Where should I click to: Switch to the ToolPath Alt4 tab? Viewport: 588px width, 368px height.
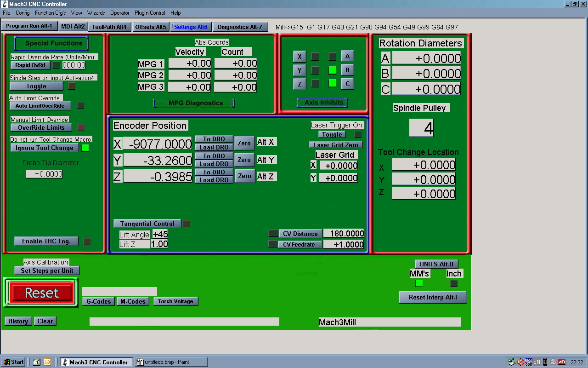pos(109,27)
